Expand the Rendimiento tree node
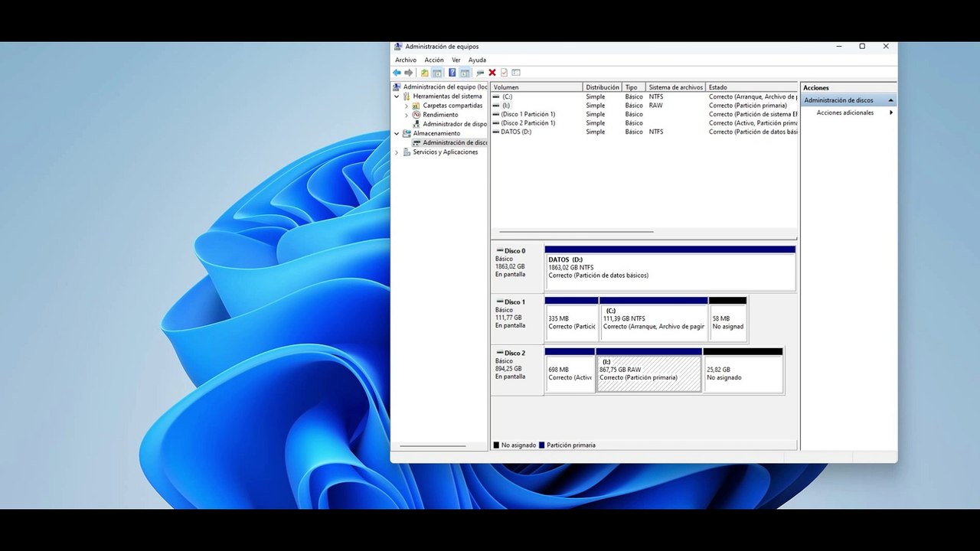 (x=407, y=115)
